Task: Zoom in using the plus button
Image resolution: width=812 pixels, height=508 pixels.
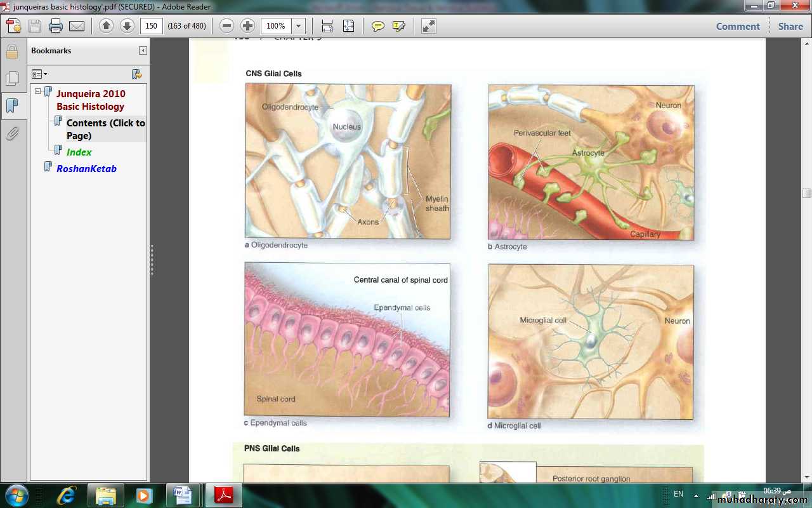Action: point(247,26)
